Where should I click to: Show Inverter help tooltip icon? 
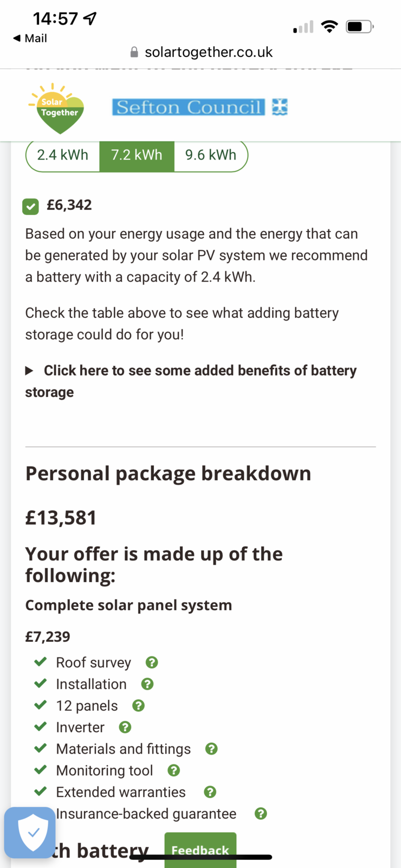coord(125,727)
